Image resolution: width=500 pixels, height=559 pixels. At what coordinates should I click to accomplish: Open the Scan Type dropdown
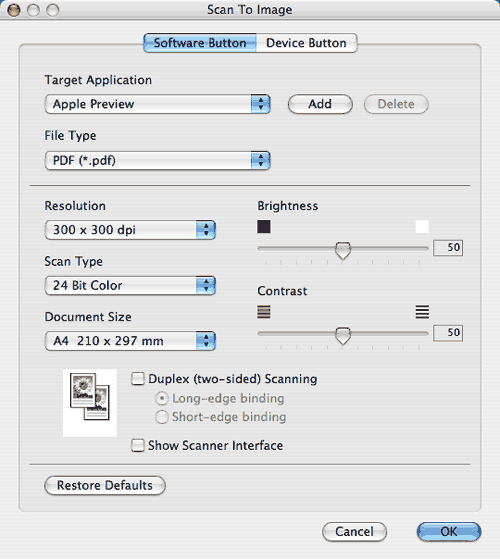point(130,285)
